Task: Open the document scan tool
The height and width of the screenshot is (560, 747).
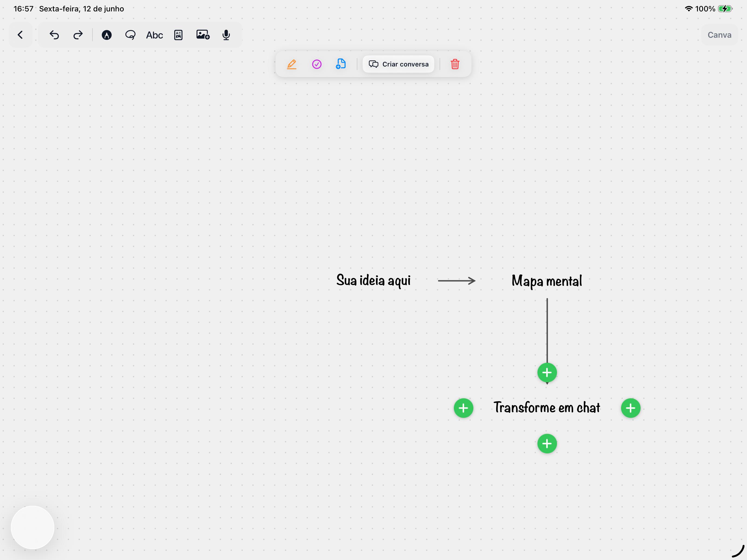Action: coord(178,35)
